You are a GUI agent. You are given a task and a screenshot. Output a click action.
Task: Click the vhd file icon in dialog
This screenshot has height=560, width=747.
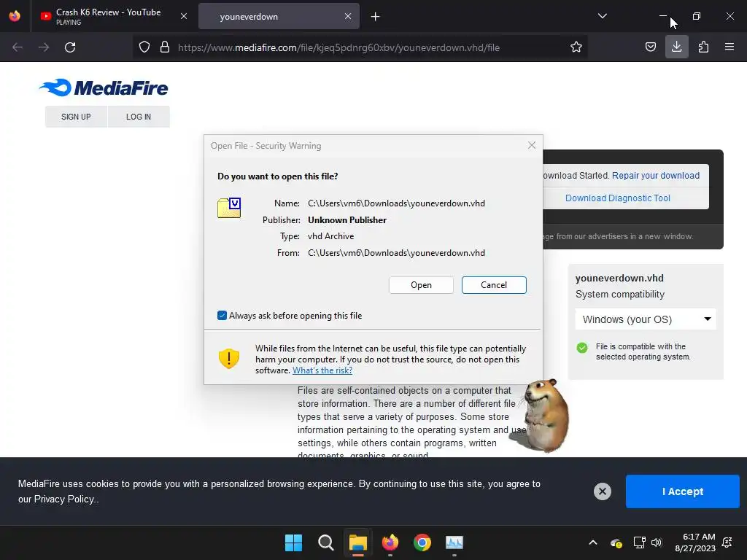coord(229,208)
